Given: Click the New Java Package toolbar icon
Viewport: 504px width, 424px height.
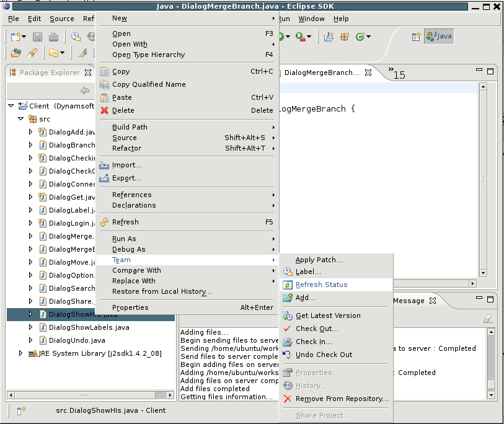Looking at the screenshot, I should 344,37.
